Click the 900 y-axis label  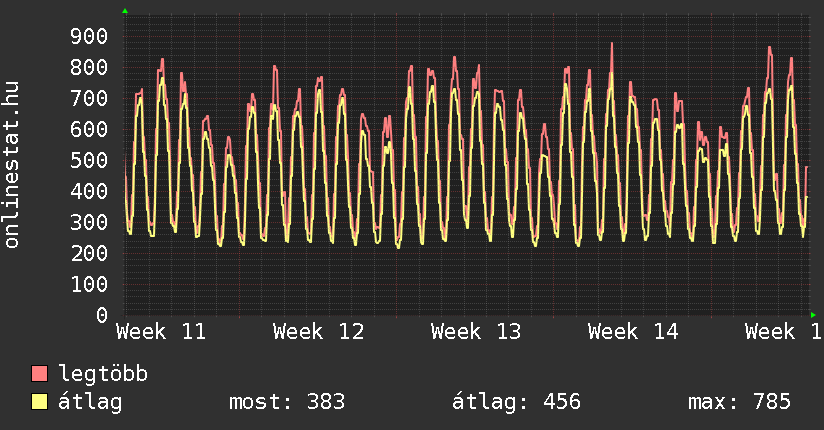tap(88, 37)
